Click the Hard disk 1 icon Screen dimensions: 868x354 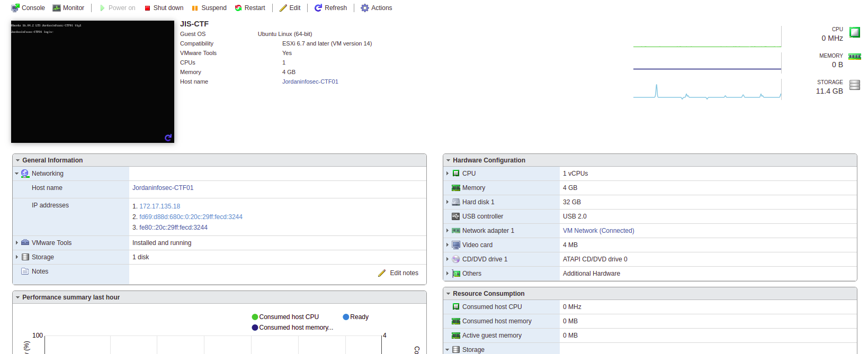click(x=456, y=202)
